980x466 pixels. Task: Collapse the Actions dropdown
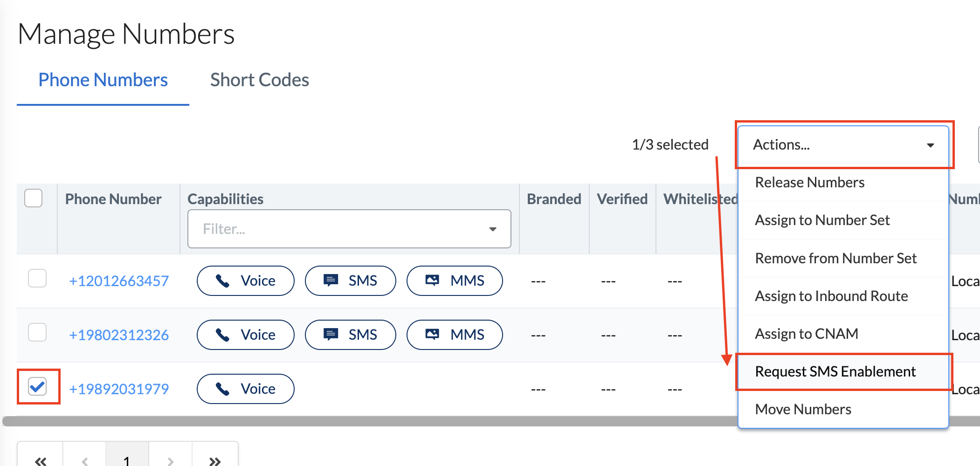(843, 144)
